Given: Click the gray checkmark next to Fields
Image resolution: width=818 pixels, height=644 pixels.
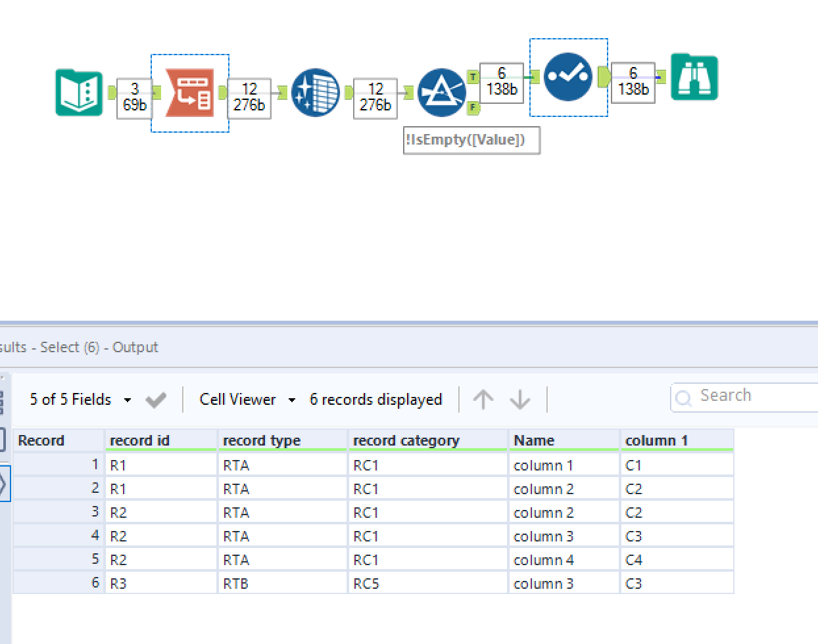Looking at the screenshot, I should 156,400.
